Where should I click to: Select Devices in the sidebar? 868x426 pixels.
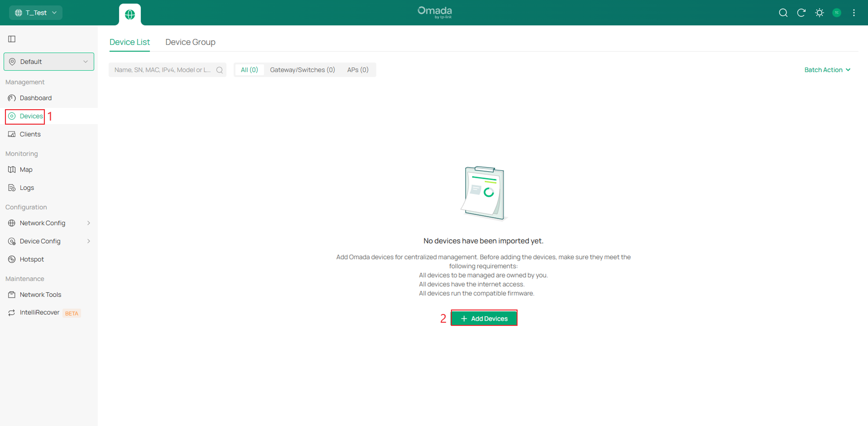pos(49,116)
